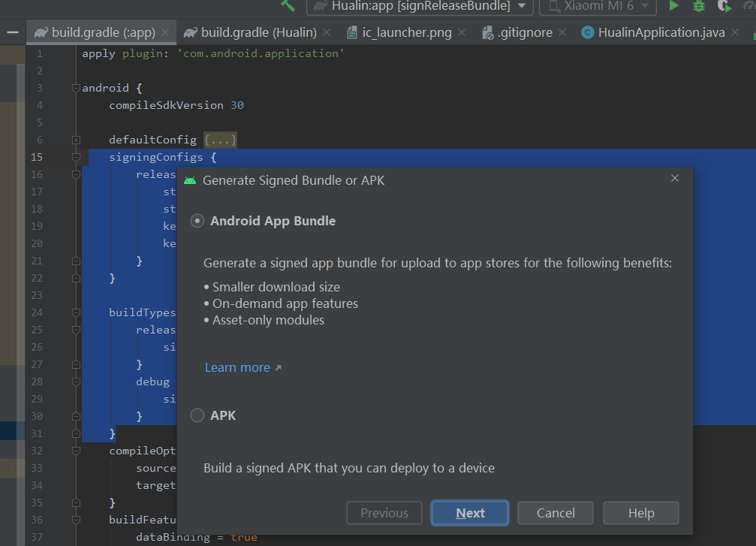The height and width of the screenshot is (546, 756).
Task: Close the .gitignore tab
Action: tap(562, 32)
